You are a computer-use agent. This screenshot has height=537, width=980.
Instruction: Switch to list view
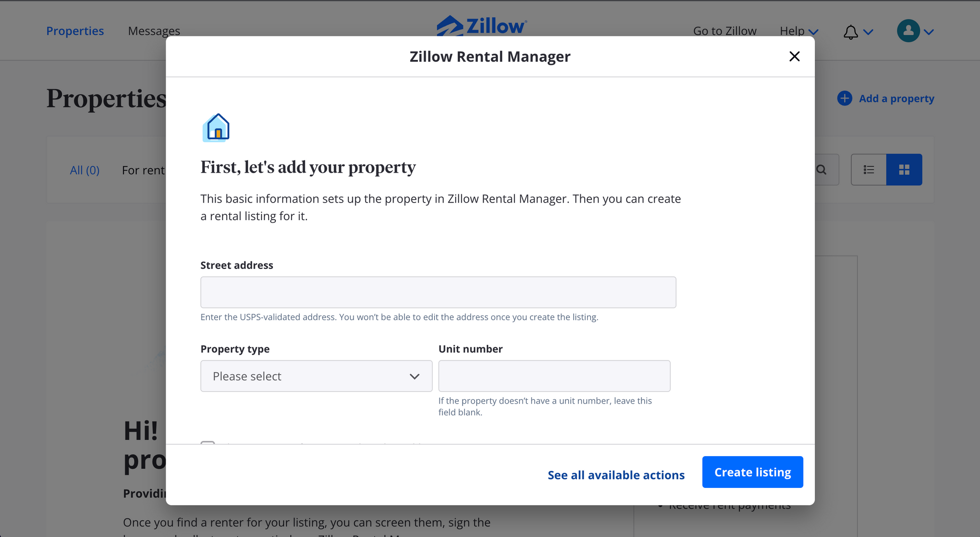869,170
